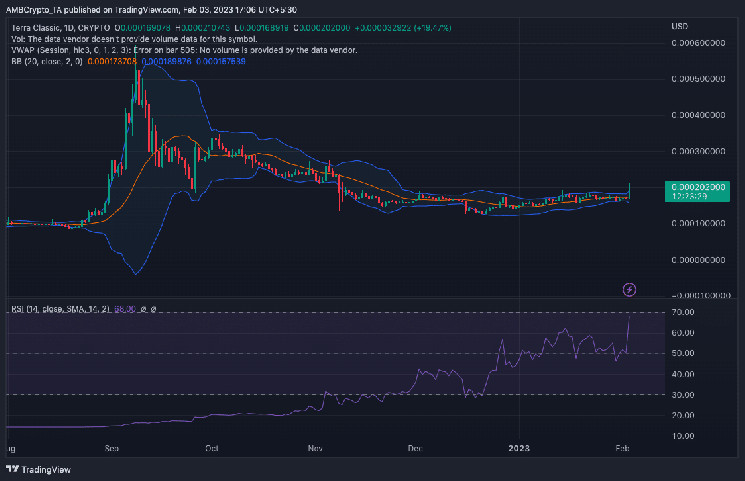Click the USD currency label on price axis

tap(679, 26)
